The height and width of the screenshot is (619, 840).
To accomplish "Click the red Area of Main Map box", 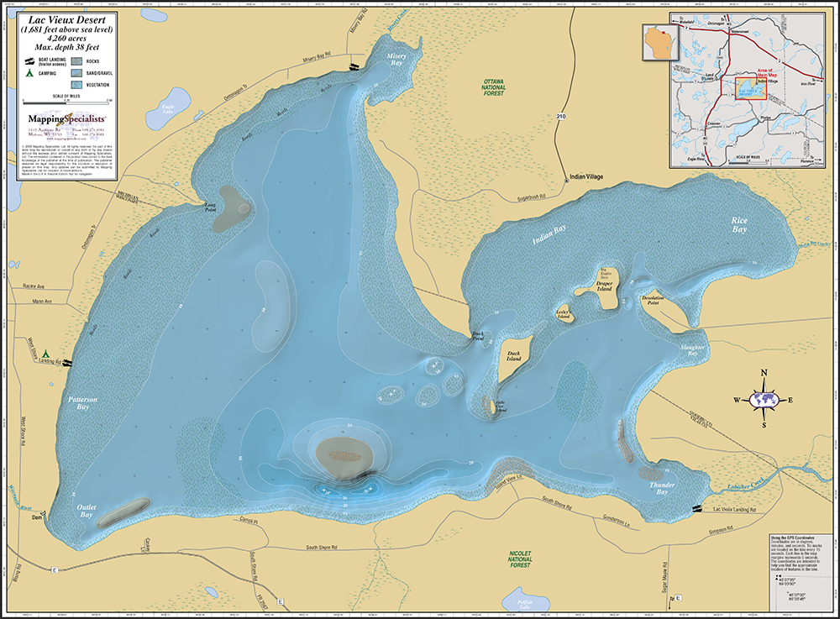I will pos(749,89).
